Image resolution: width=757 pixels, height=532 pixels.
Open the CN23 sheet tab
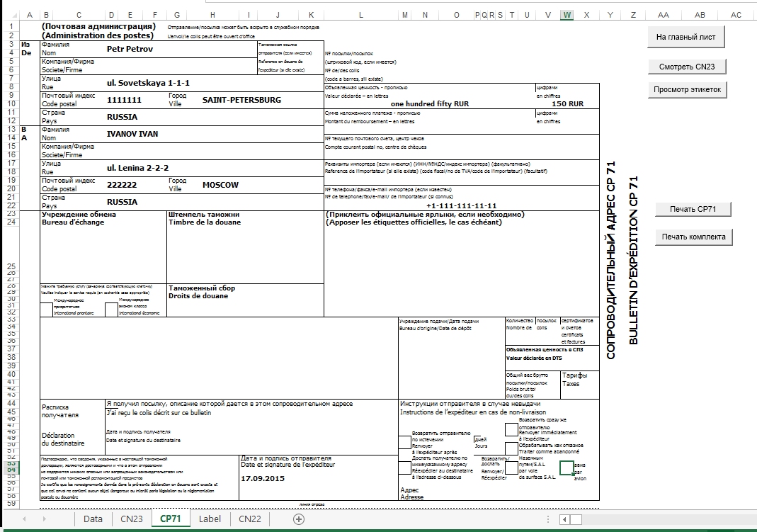click(x=132, y=519)
